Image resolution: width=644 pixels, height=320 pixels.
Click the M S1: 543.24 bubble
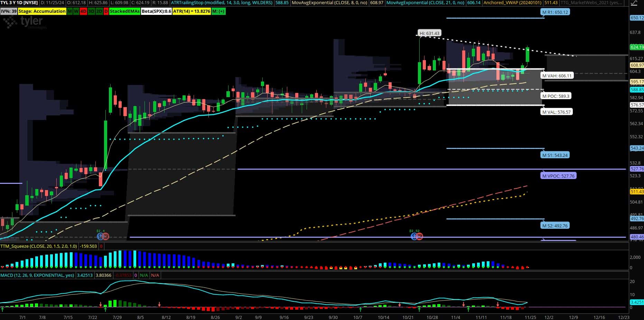[x=555, y=155]
